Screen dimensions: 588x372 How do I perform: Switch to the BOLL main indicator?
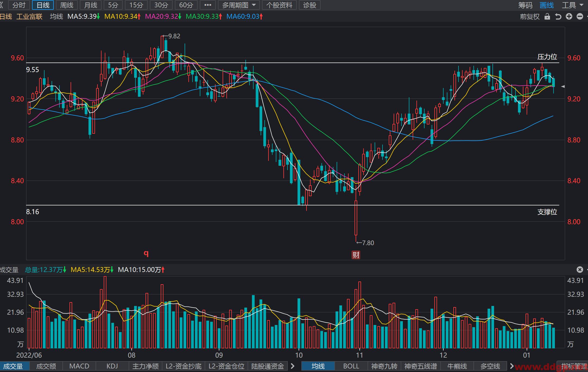(351, 366)
